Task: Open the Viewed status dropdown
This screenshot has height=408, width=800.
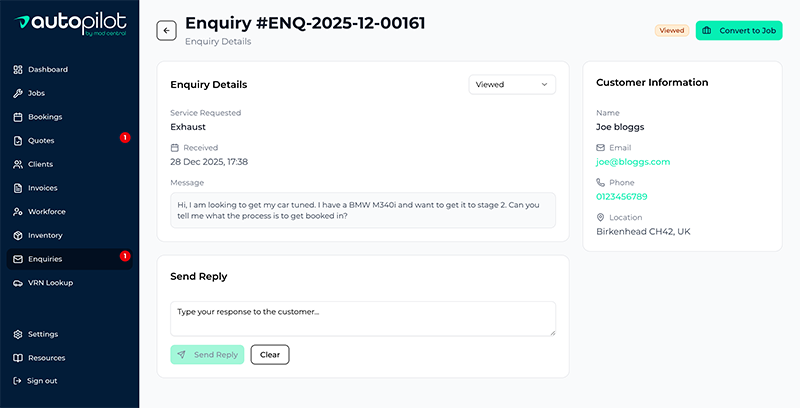Action: pyautogui.click(x=512, y=85)
